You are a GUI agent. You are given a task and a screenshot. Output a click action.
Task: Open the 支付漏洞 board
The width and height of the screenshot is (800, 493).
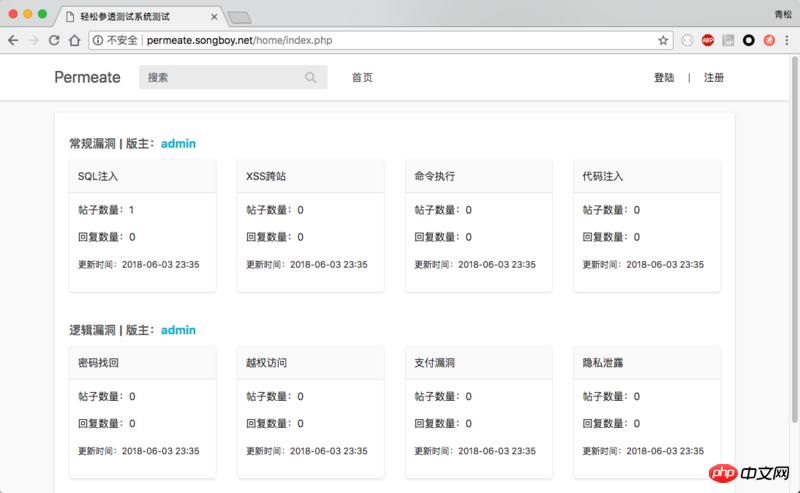click(x=435, y=362)
